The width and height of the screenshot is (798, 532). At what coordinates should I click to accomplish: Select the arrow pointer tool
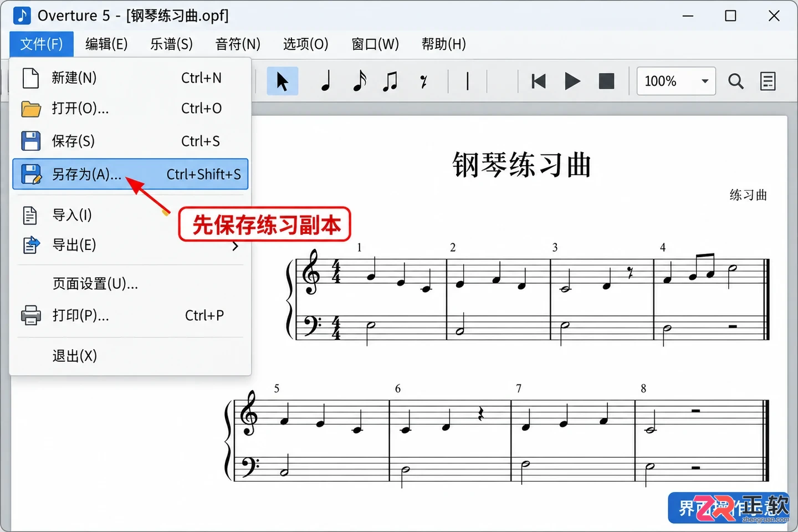tap(283, 81)
